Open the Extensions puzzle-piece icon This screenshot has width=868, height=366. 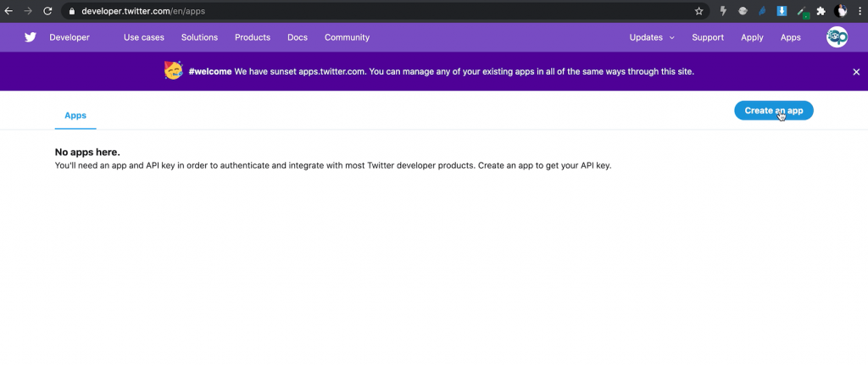pyautogui.click(x=821, y=11)
